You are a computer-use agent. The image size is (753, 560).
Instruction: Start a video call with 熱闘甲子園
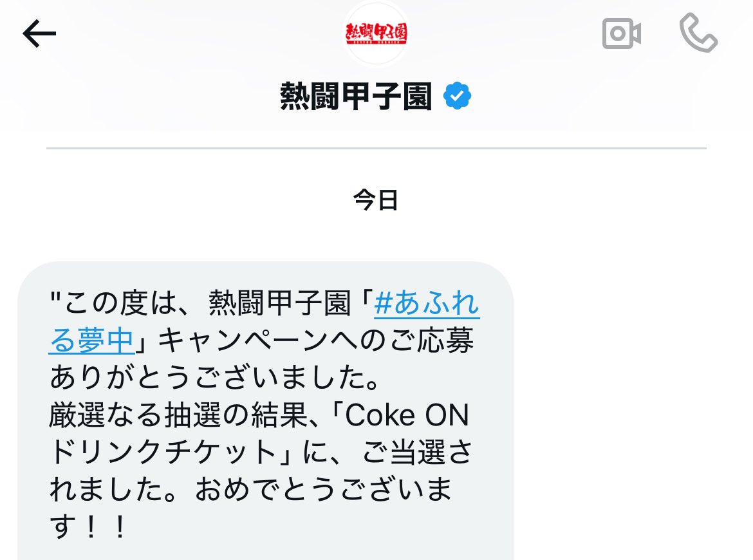[622, 33]
